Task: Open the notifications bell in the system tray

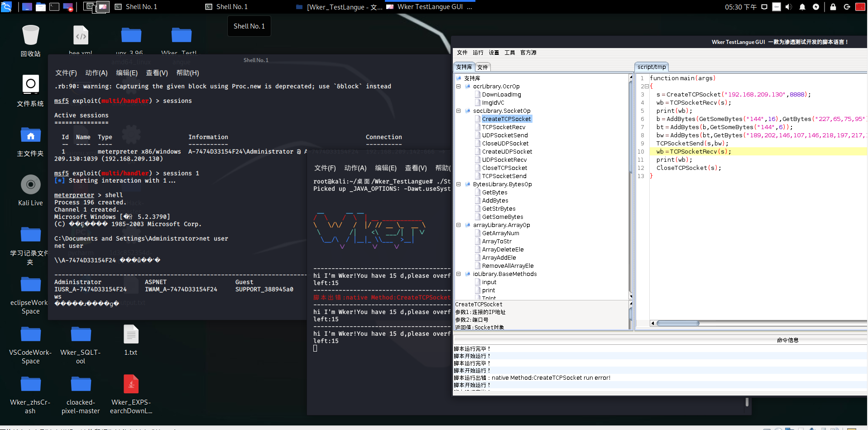Action: (x=802, y=7)
